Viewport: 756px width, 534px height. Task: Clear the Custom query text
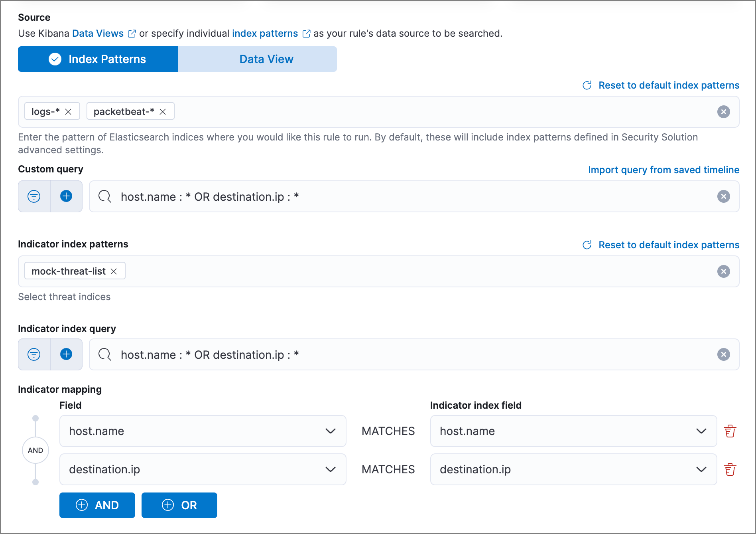pyautogui.click(x=723, y=196)
